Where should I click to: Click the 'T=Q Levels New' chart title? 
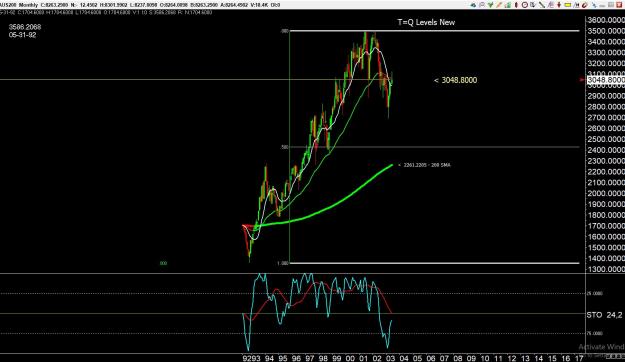(x=426, y=22)
